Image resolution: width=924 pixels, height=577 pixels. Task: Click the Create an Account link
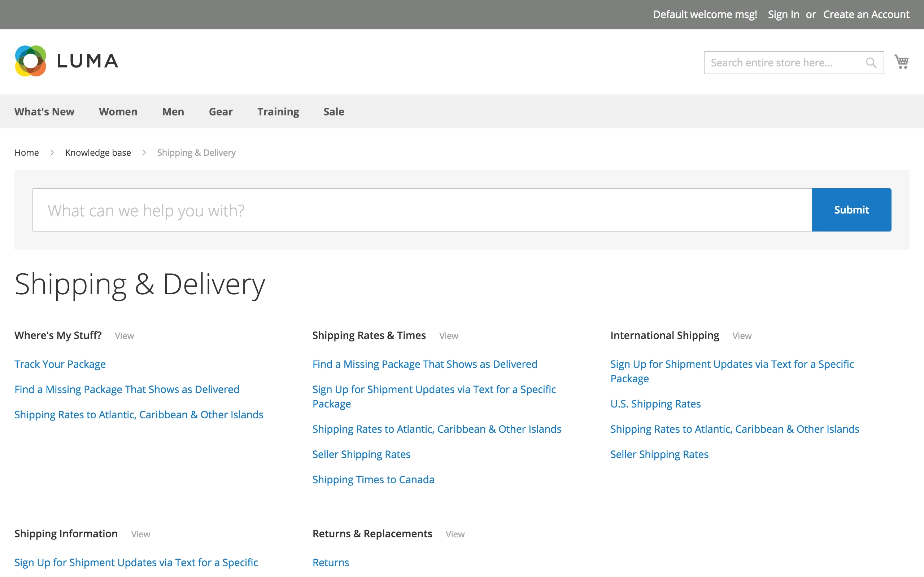click(866, 14)
